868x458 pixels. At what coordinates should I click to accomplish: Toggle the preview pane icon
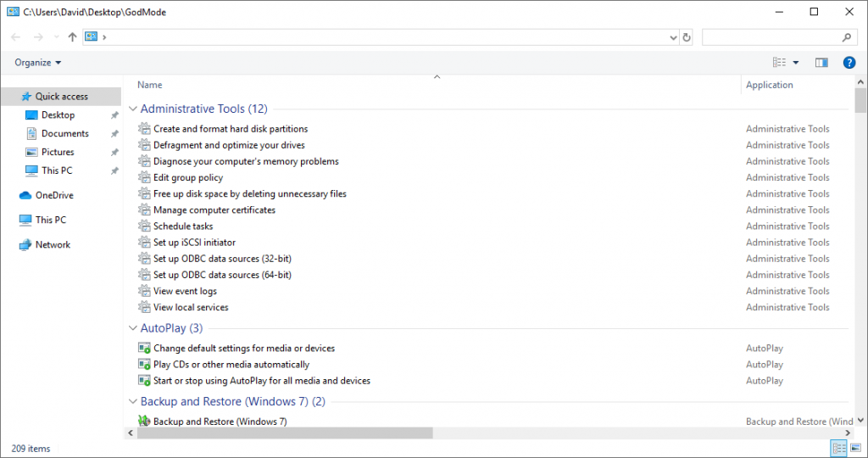(x=821, y=63)
